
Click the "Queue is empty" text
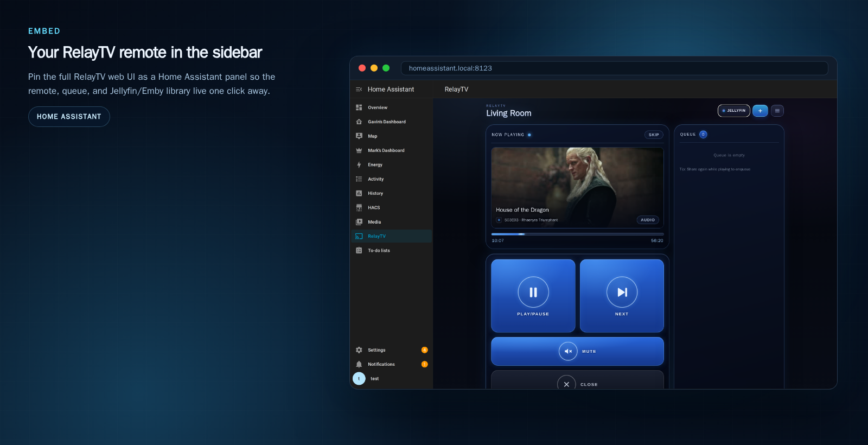tap(729, 155)
